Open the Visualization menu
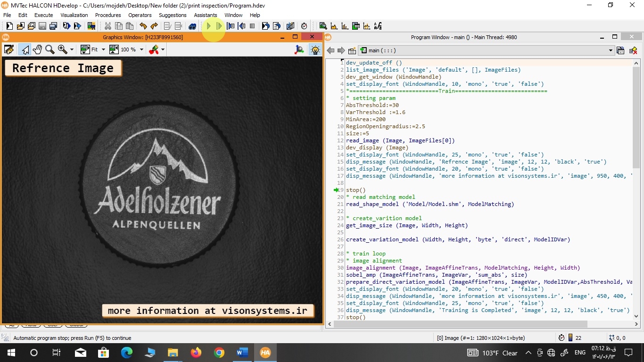Screen dimensions: 644x362 coord(74,15)
